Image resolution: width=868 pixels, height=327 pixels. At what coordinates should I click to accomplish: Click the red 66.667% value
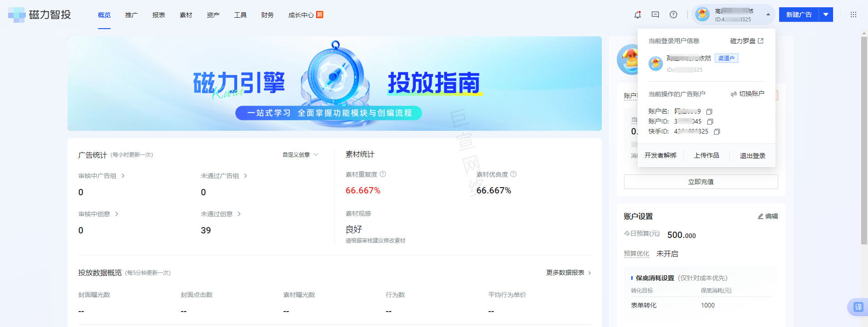click(x=363, y=190)
